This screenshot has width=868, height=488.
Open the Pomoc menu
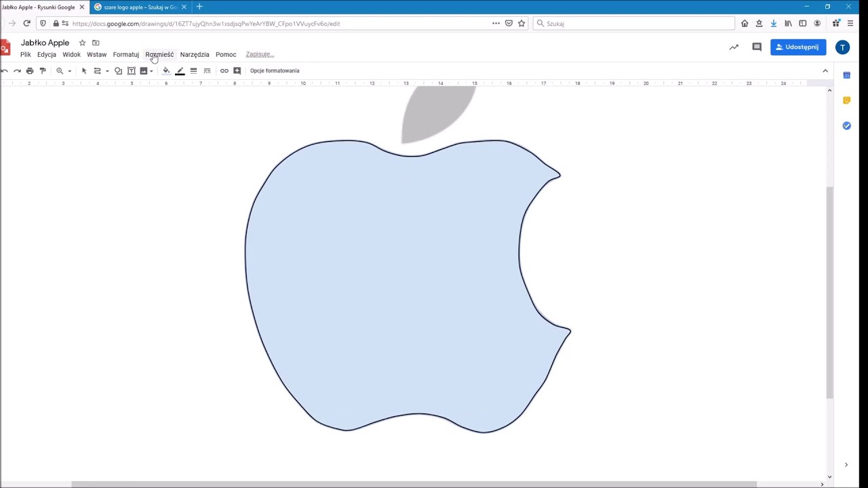pos(226,54)
